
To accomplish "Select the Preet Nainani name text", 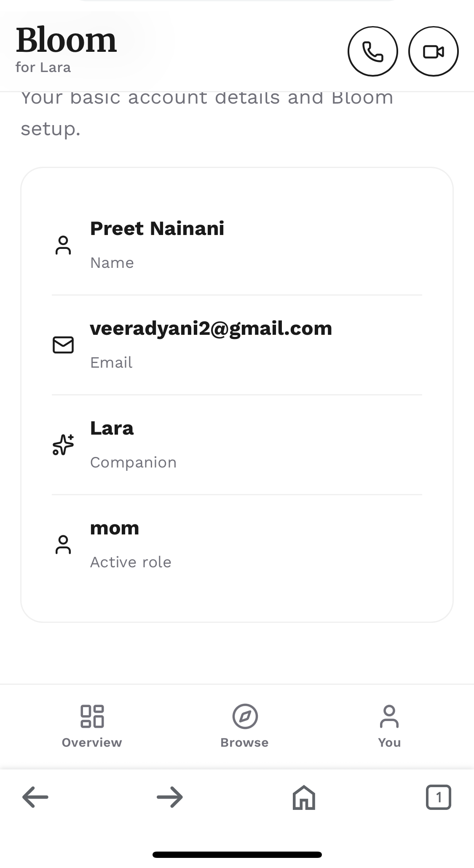I will 157,229.
